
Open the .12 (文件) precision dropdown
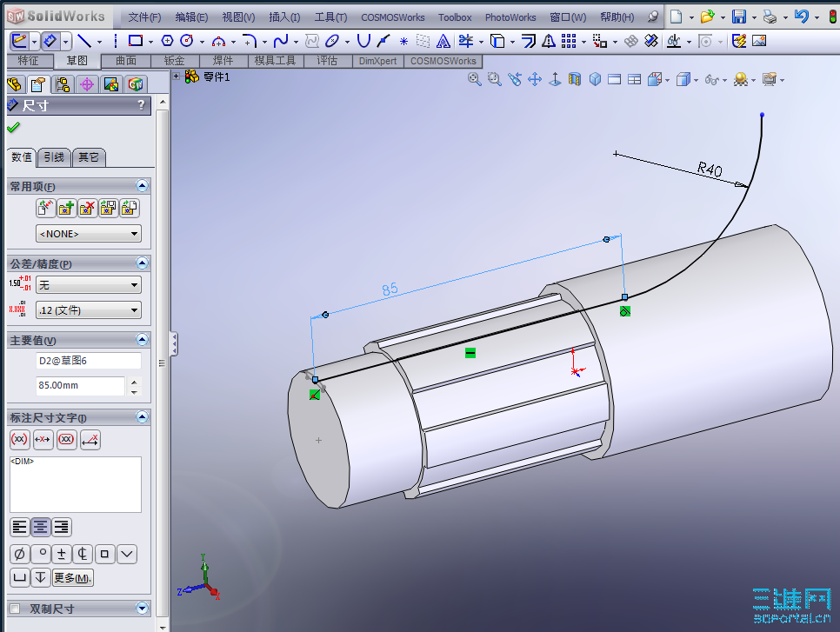pyautogui.click(x=89, y=310)
